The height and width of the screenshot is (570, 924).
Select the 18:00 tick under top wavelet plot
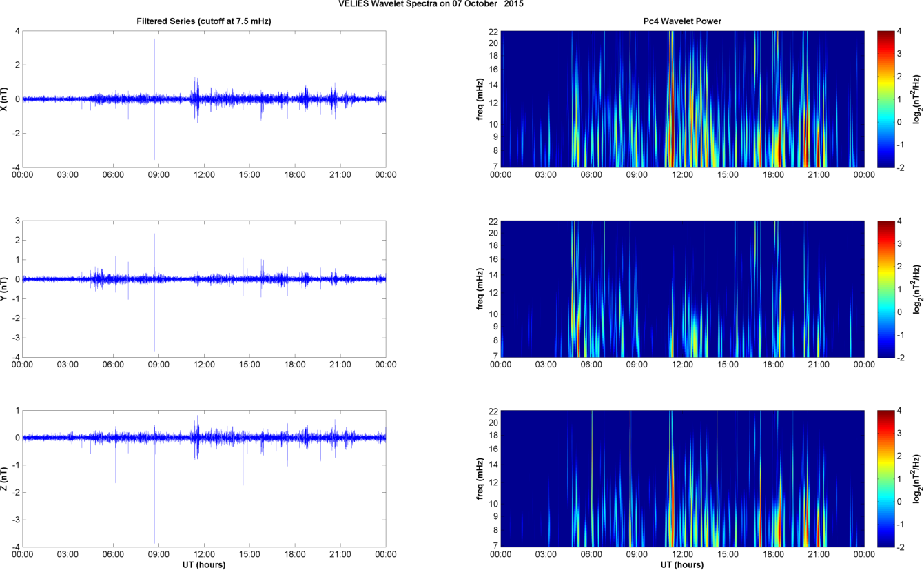point(773,175)
